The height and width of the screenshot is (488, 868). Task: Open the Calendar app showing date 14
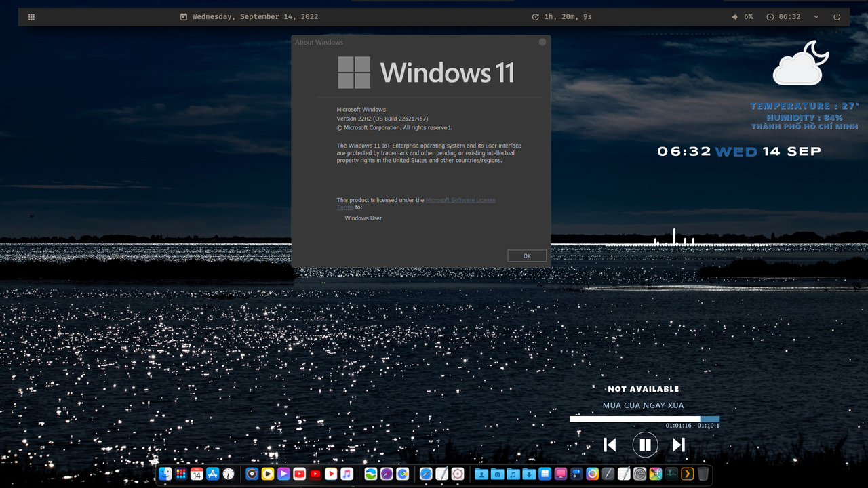click(196, 474)
